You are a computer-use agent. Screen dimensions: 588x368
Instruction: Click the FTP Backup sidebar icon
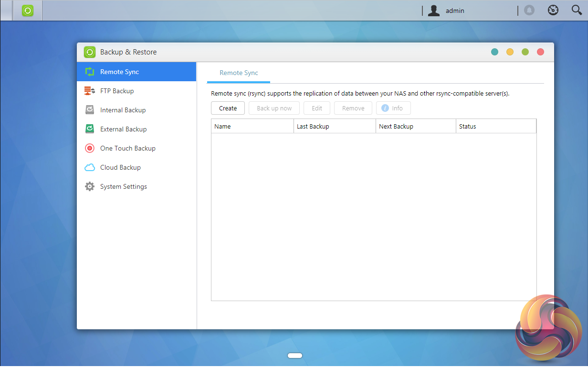pyautogui.click(x=90, y=91)
